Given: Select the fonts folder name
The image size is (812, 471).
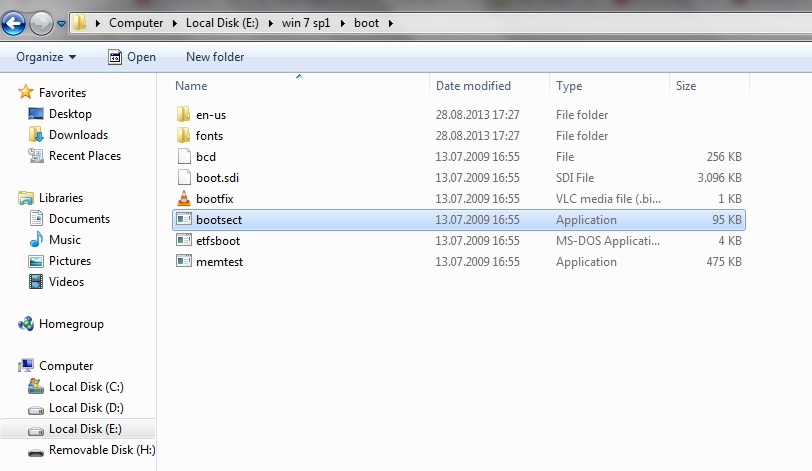Looking at the screenshot, I should [x=209, y=136].
